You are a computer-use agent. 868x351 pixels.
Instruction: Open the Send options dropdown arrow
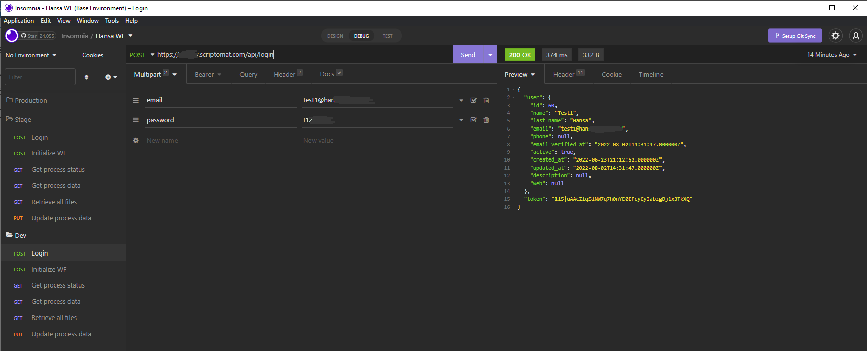[x=490, y=55]
